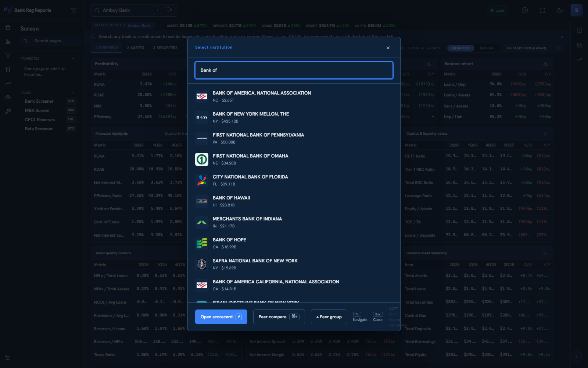Open the trend chart icon in left rail

coord(8,84)
